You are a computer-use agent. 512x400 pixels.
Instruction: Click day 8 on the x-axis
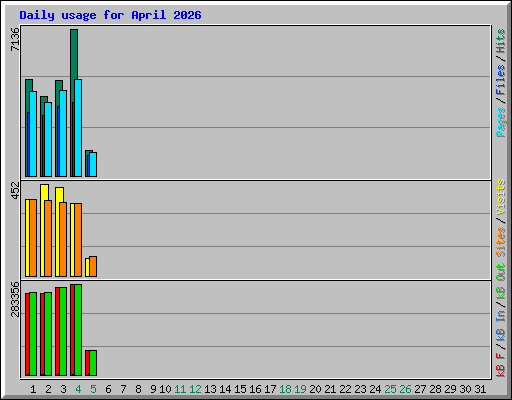(x=138, y=389)
